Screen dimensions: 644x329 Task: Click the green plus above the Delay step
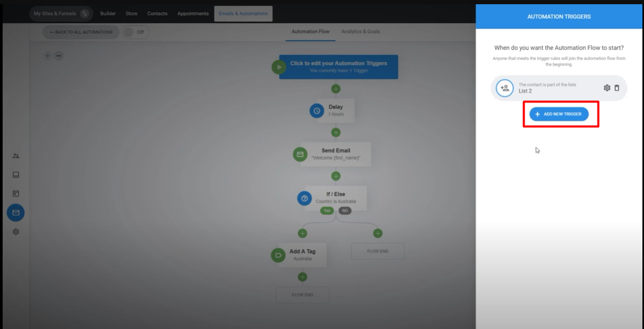[335, 89]
